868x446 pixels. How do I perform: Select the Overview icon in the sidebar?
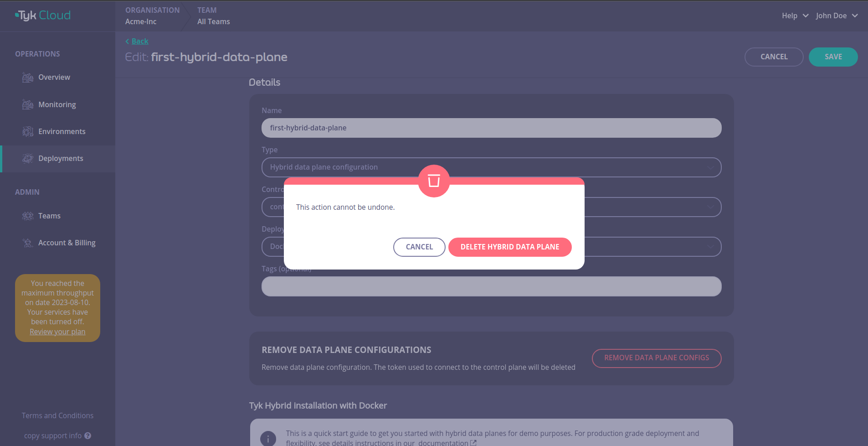(x=27, y=77)
